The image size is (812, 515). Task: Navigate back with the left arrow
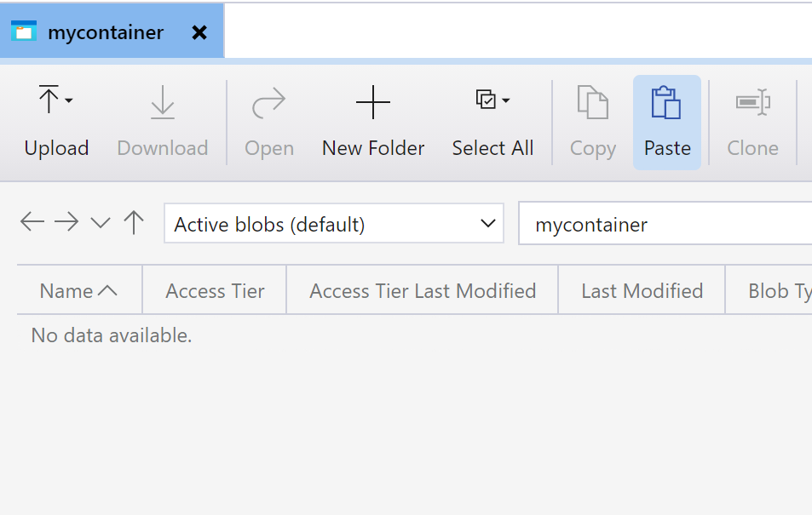click(32, 223)
